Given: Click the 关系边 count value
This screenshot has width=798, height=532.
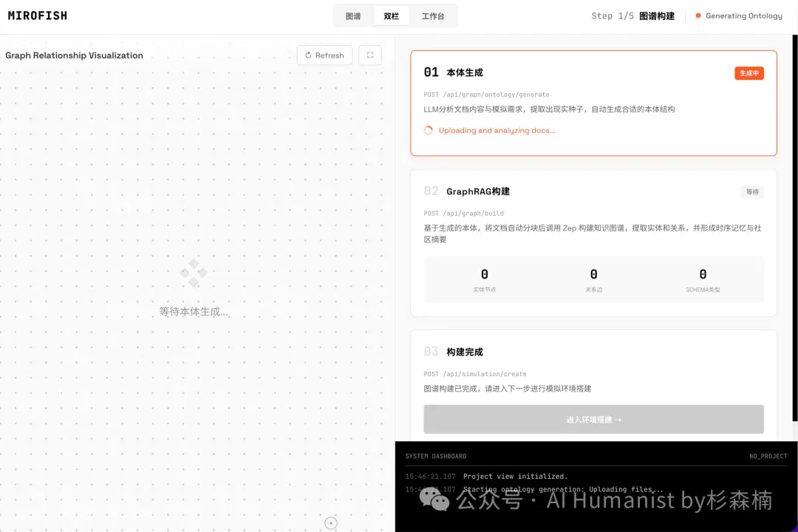Looking at the screenshot, I should (x=593, y=274).
